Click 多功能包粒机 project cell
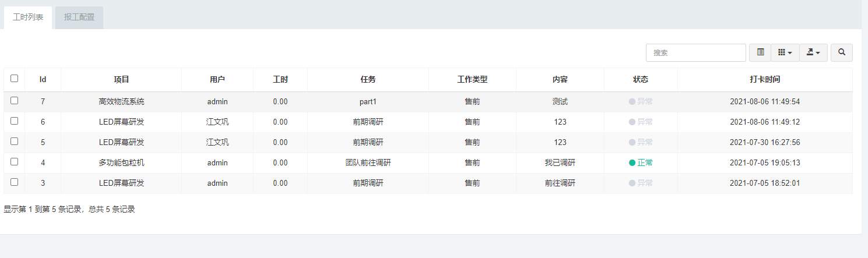The image size is (868, 258). click(x=121, y=162)
